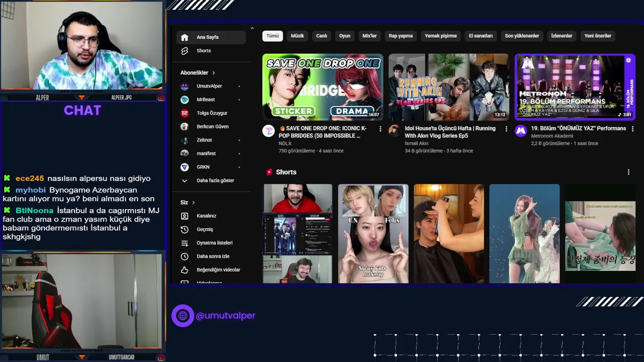Select the Yemek pişirme filter chip

tap(441, 36)
